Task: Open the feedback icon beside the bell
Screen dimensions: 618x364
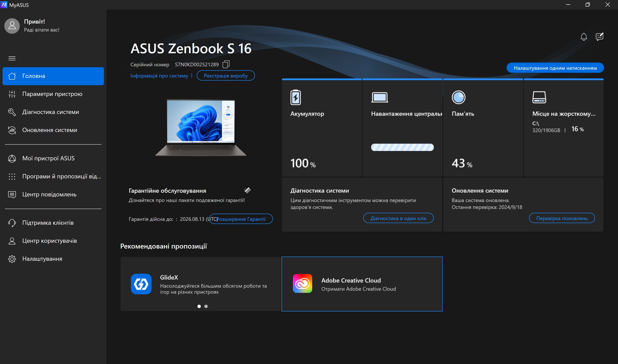Action: (x=599, y=37)
